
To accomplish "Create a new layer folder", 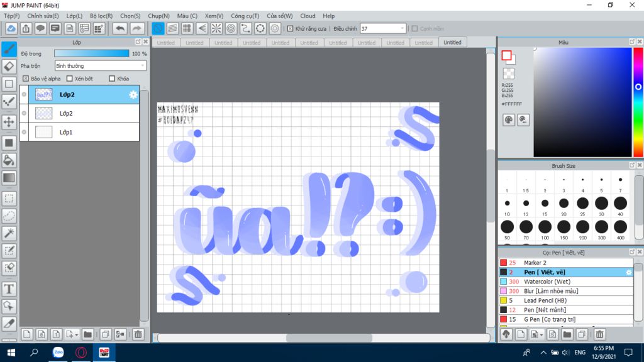I will (87, 334).
